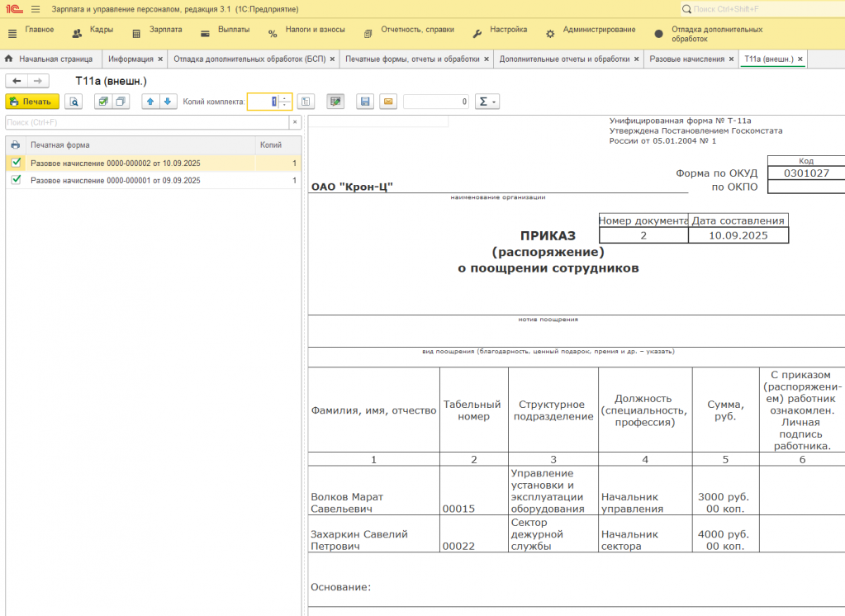Increase the copies count spinner up

(x=285, y=97)
